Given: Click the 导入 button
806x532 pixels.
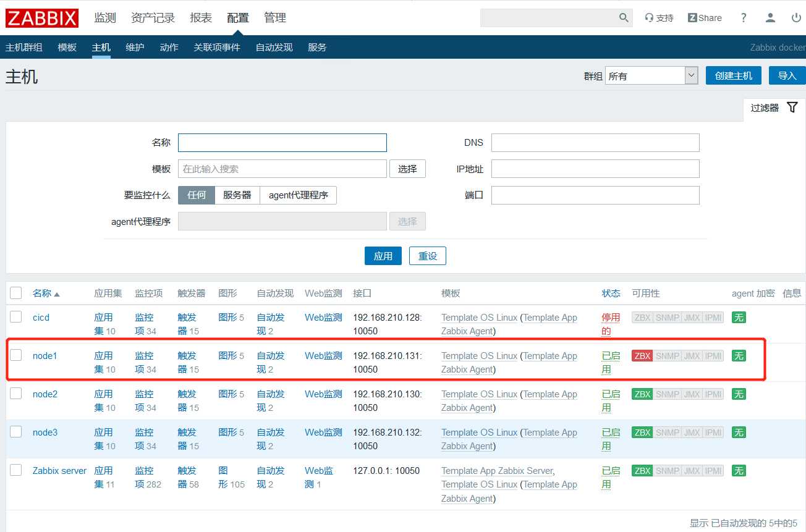Looking at the screenshot, I should click(x=787, y=76).
